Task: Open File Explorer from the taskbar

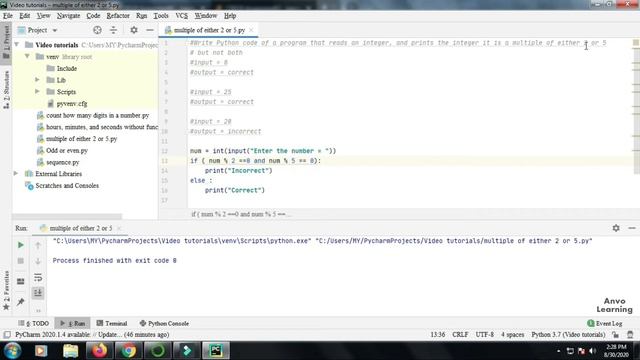Action: (70, 351)
